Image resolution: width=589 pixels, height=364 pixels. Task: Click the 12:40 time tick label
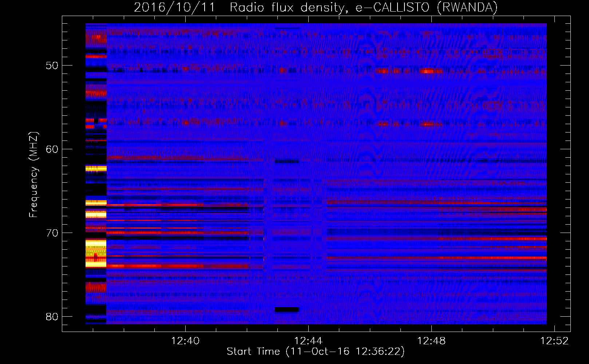tap(185, 341)
